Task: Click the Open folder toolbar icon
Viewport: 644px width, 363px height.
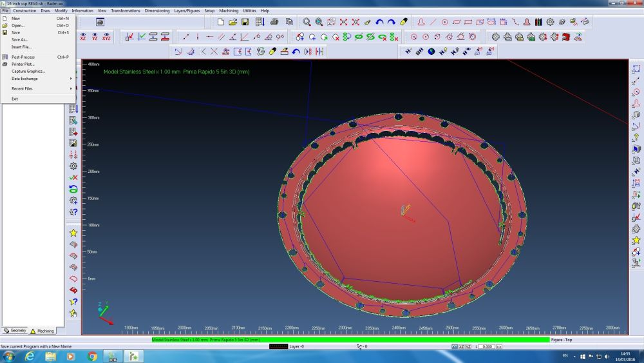Action: 232,22
